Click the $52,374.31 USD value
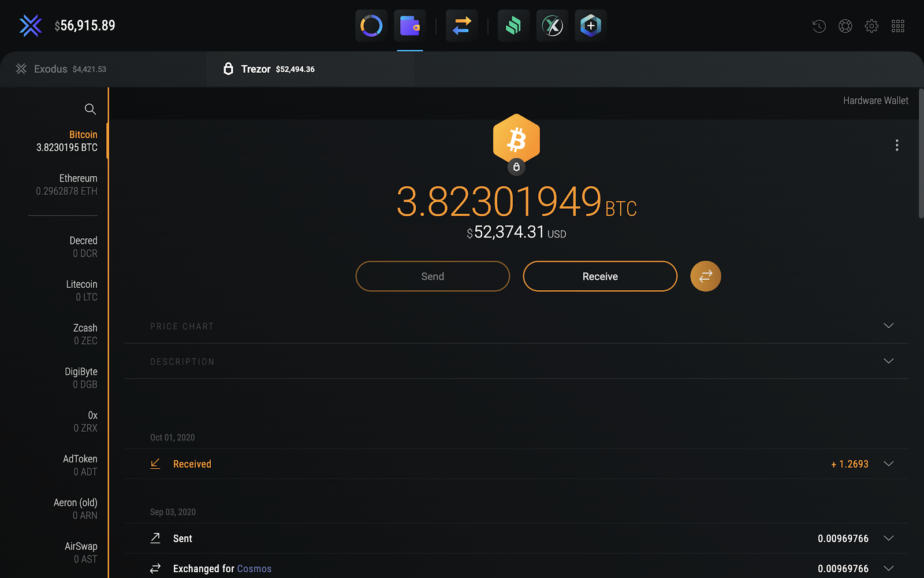924x578 pixels. pos(516,232)
